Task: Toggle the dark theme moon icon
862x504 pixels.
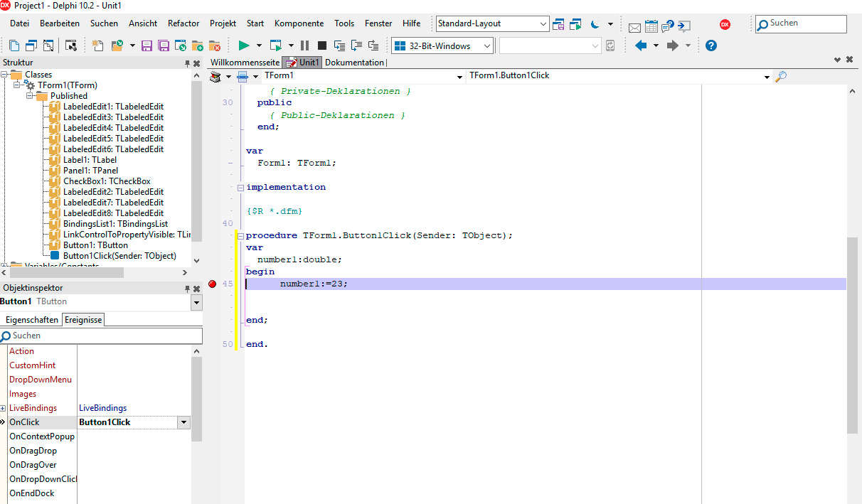Action: tap(595, 24)
